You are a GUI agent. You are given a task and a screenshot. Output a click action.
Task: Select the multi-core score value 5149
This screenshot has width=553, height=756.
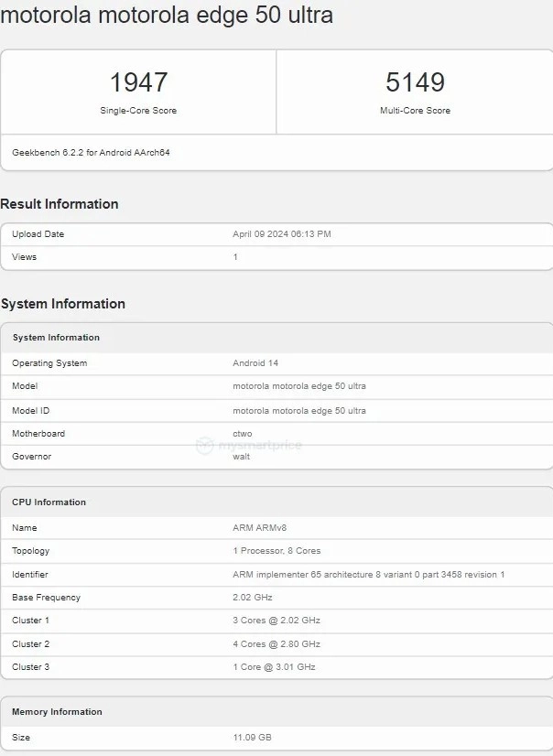tap(415, 82)
